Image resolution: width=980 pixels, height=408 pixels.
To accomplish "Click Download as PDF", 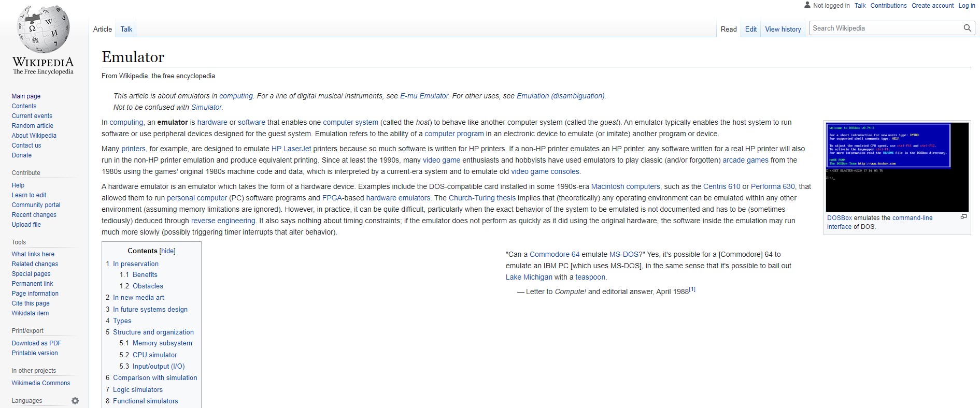I will pos(37,343).
